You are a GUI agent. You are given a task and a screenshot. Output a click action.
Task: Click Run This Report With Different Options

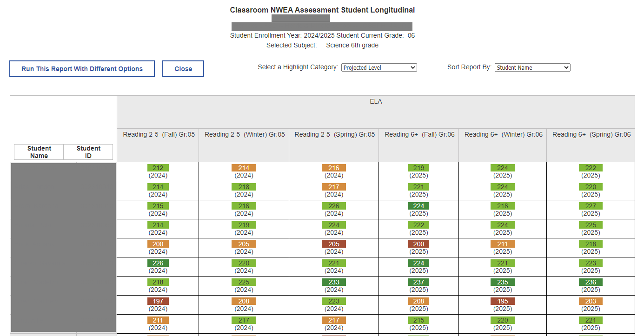point(82,69)
